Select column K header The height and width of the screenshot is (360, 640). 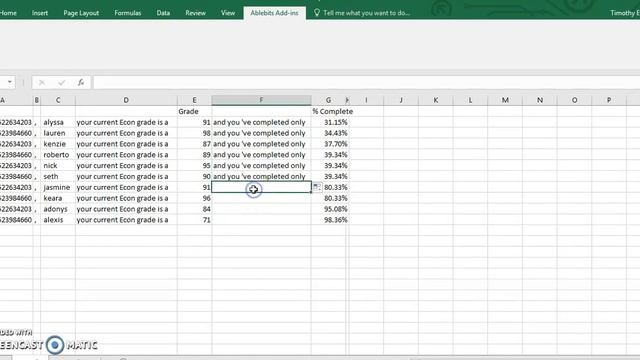coord(436,100)
